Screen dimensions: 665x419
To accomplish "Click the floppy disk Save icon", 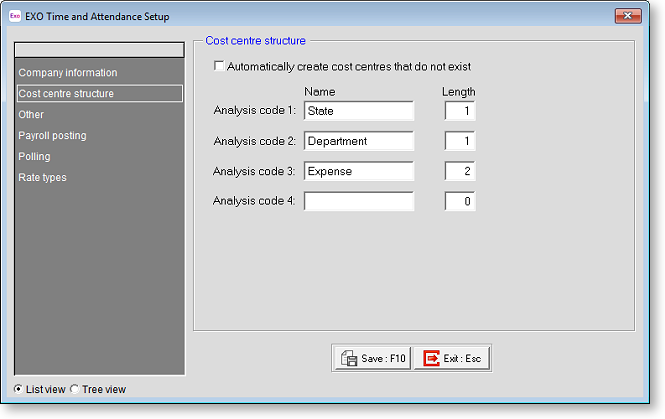I will coord(349,358).
